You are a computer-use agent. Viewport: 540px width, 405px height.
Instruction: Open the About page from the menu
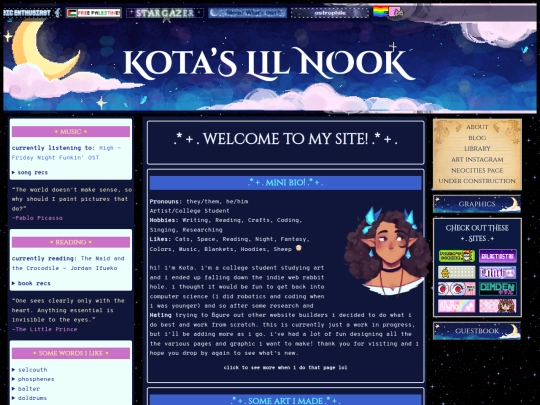point(477,127)
